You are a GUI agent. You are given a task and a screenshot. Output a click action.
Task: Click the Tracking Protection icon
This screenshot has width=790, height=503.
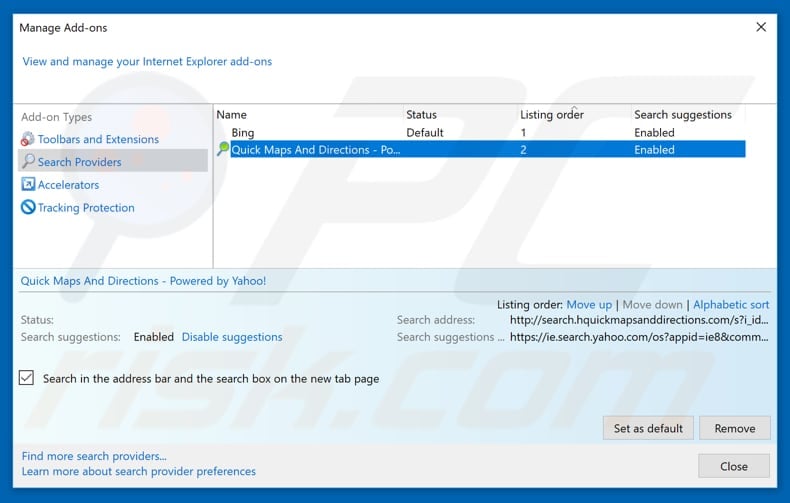[x=28, y=207]
